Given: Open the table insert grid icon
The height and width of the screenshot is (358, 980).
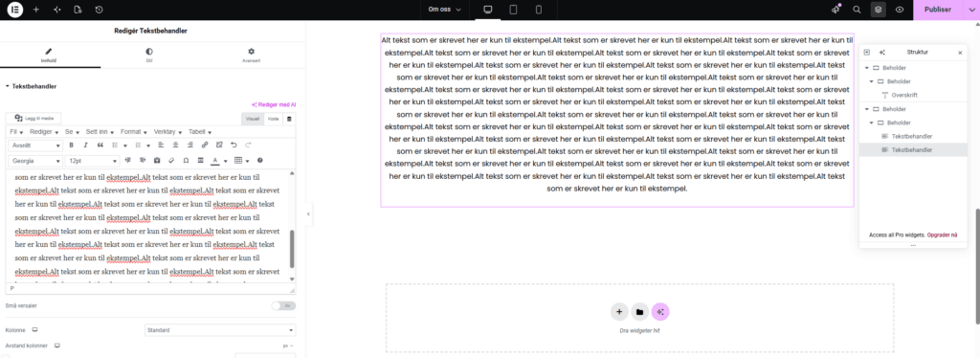Looking at the screenshot, I should pyautogui.click(x=238, y=161).
